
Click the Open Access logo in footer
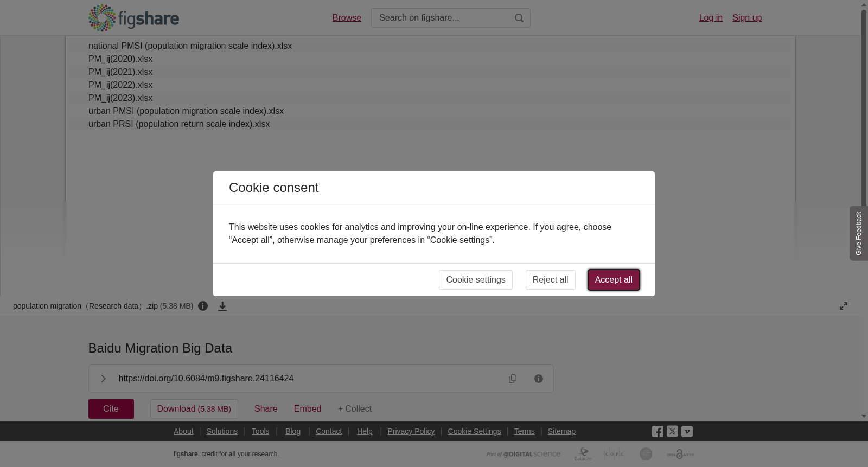[x=681, y=454]
